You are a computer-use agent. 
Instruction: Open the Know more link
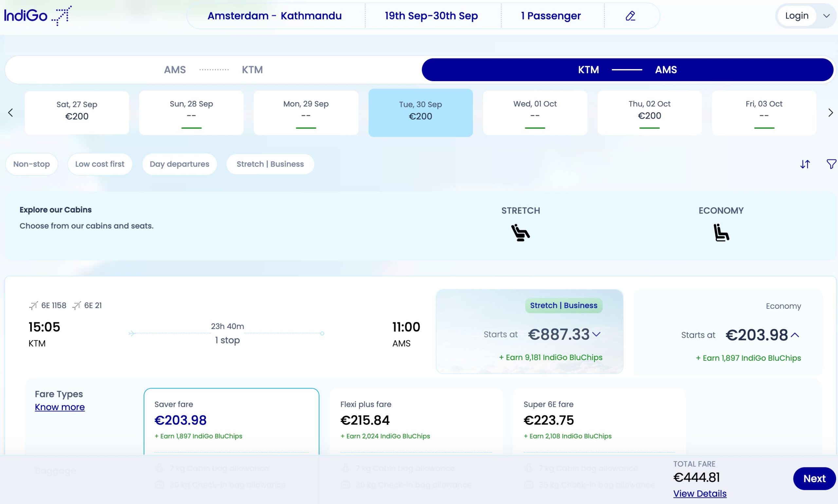(x=60, y=407)
